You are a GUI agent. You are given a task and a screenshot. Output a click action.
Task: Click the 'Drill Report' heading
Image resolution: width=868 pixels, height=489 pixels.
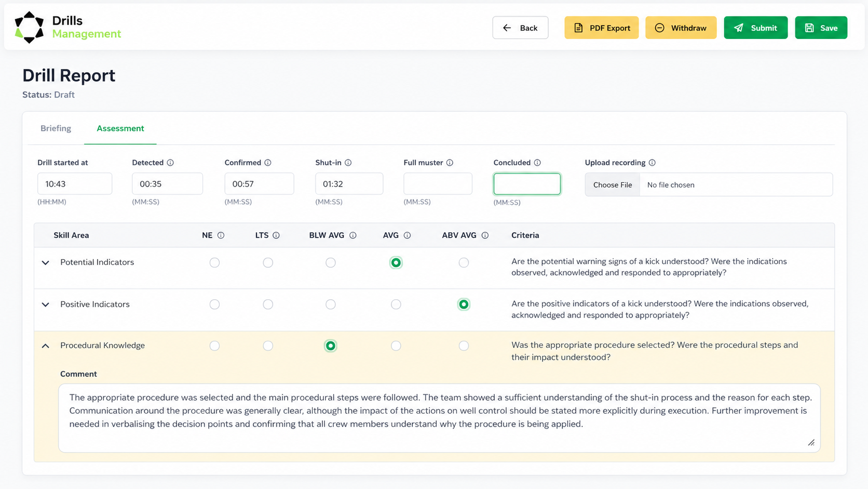click(69, 75)
